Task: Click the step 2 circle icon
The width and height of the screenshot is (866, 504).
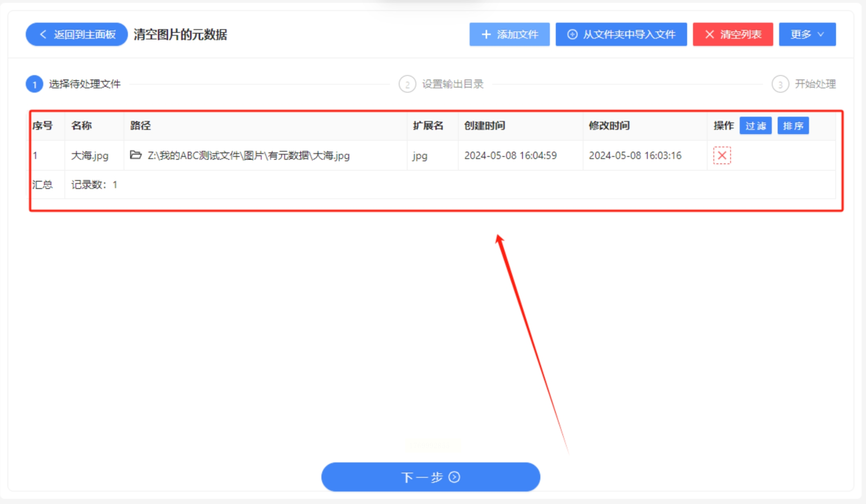Action: 407,84
